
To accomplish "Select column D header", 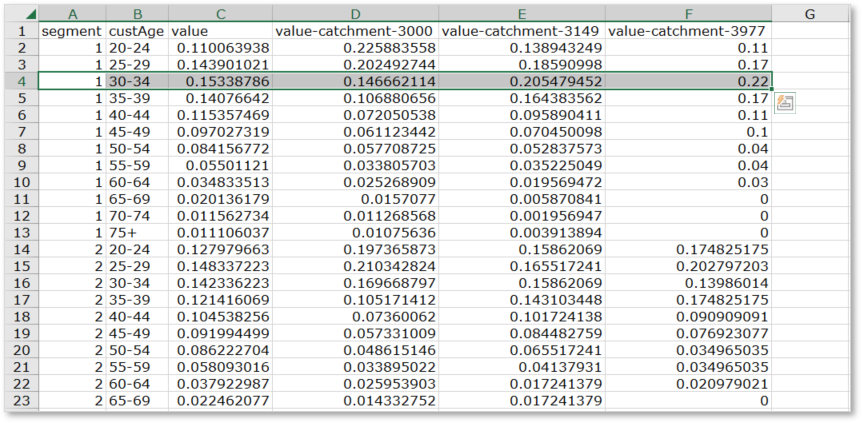I will click(354, 14).
